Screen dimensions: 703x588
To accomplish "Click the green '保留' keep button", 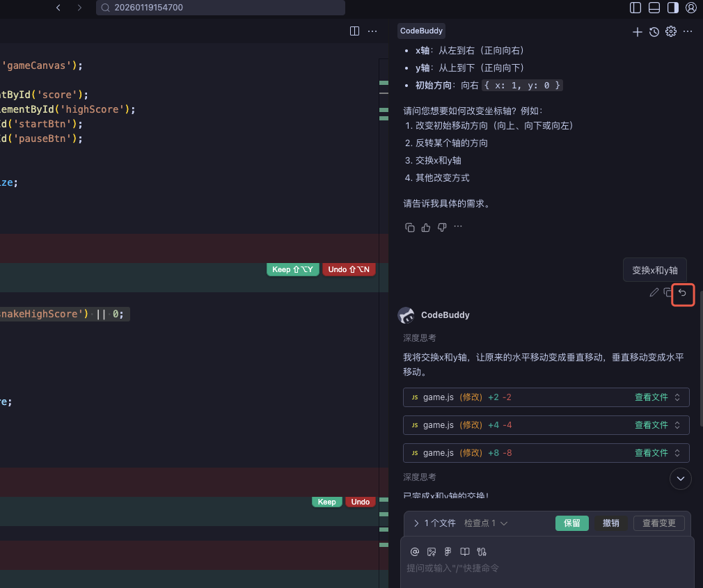I will point(571,523).
